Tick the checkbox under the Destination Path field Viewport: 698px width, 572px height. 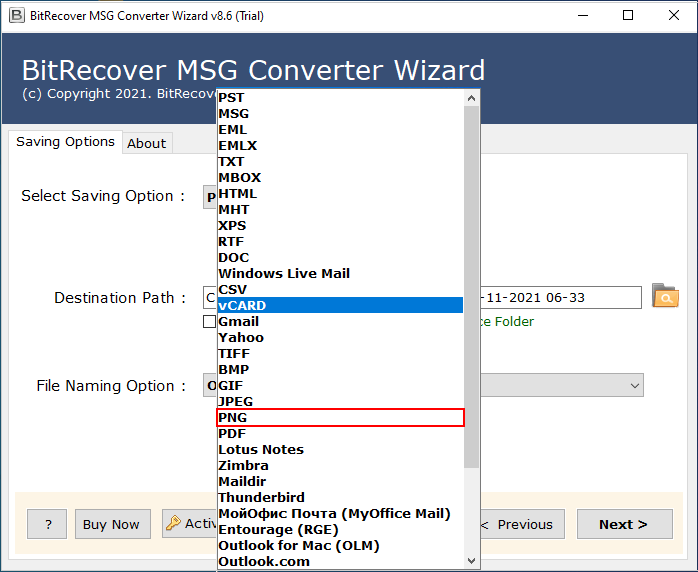[x=209, y=321]
